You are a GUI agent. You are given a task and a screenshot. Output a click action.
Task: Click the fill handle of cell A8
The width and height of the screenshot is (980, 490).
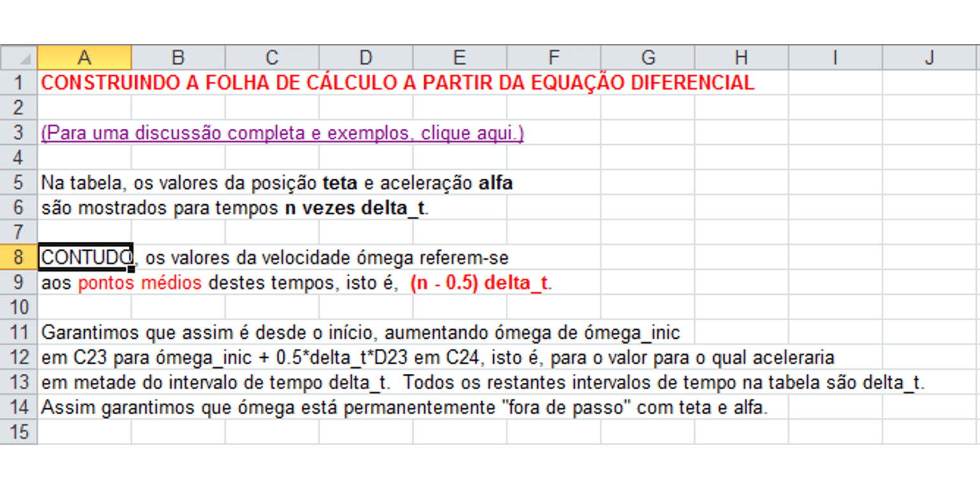pyautogui.click(x=131, y=269)
